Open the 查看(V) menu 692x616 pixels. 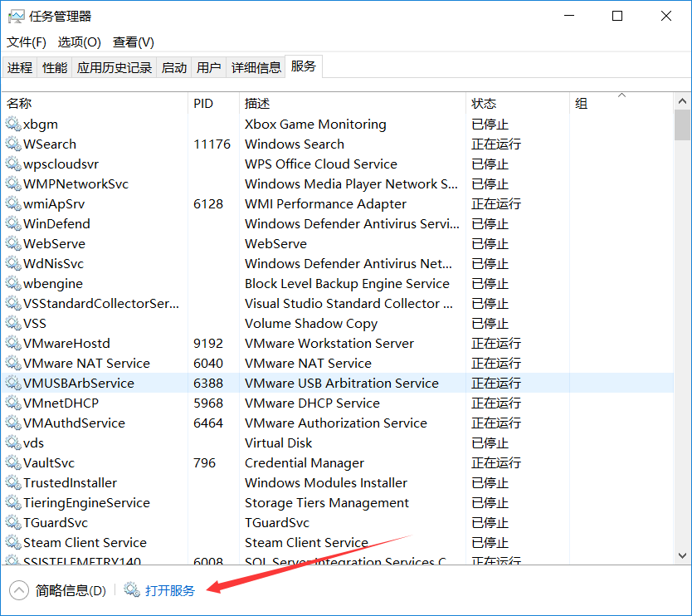[x=134, y=42]
